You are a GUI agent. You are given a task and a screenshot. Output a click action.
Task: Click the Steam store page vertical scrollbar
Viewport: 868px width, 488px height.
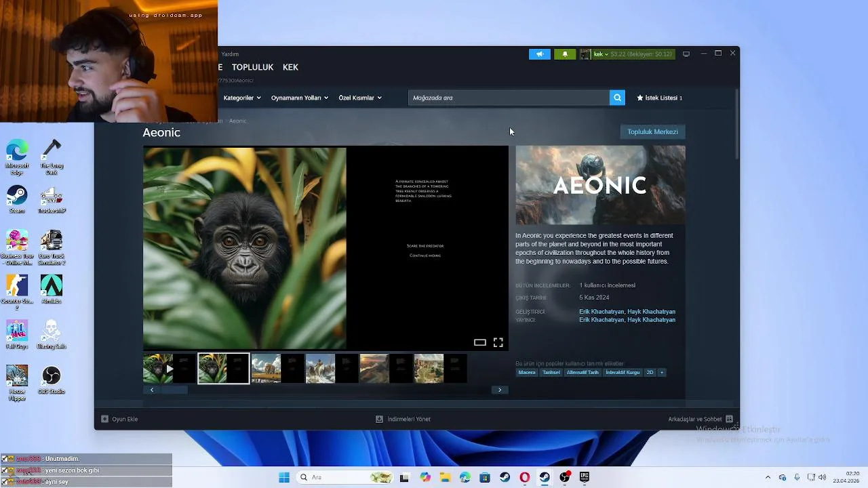[x=736, y=125]
